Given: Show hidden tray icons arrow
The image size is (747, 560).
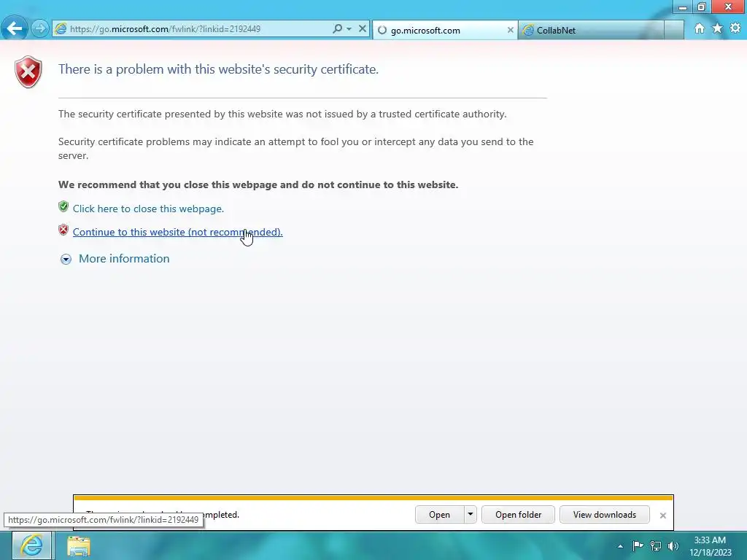Looking at the screenshot, I should (x=620, y=546).
